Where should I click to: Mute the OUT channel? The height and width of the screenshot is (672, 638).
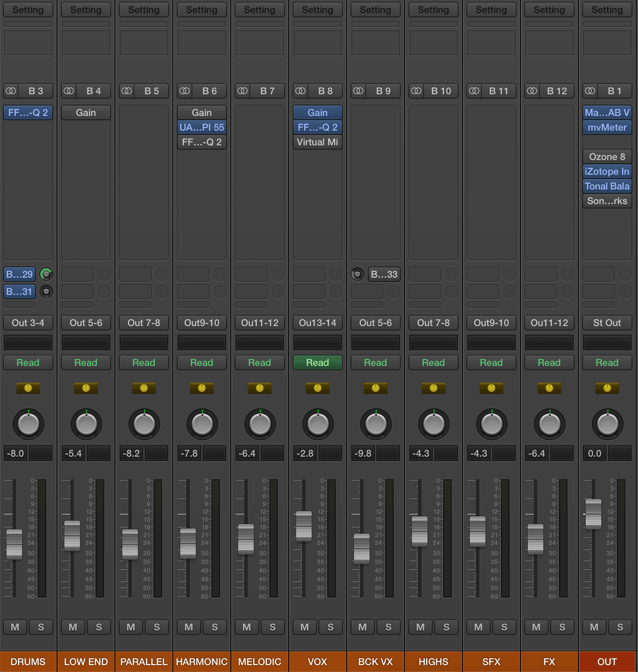(594, 627)
